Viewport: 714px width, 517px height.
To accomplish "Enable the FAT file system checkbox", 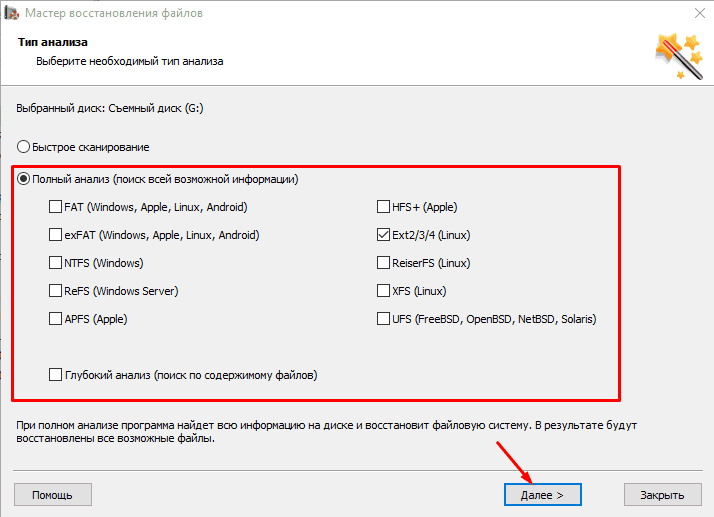I will 56,207.
